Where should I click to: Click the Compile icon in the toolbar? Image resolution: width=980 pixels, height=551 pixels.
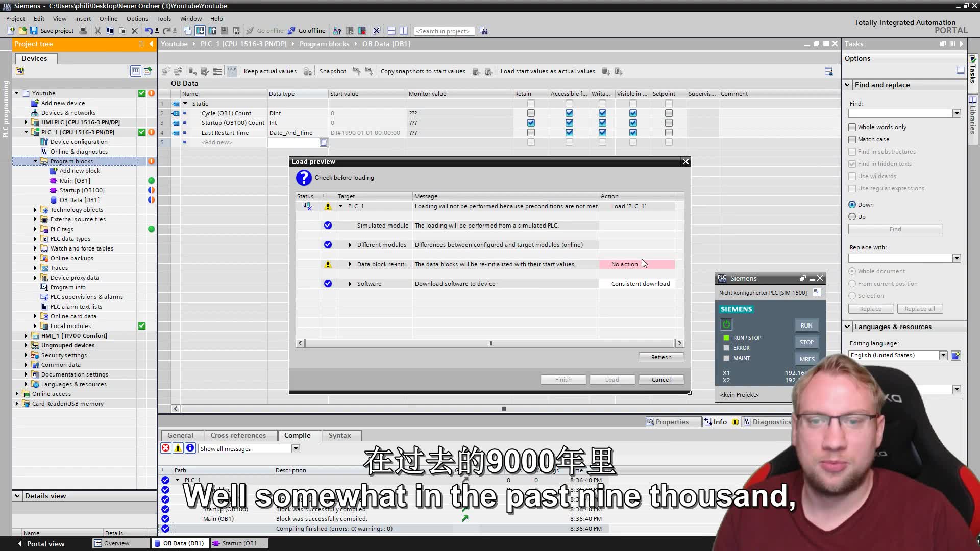click(x=187, y=31)
